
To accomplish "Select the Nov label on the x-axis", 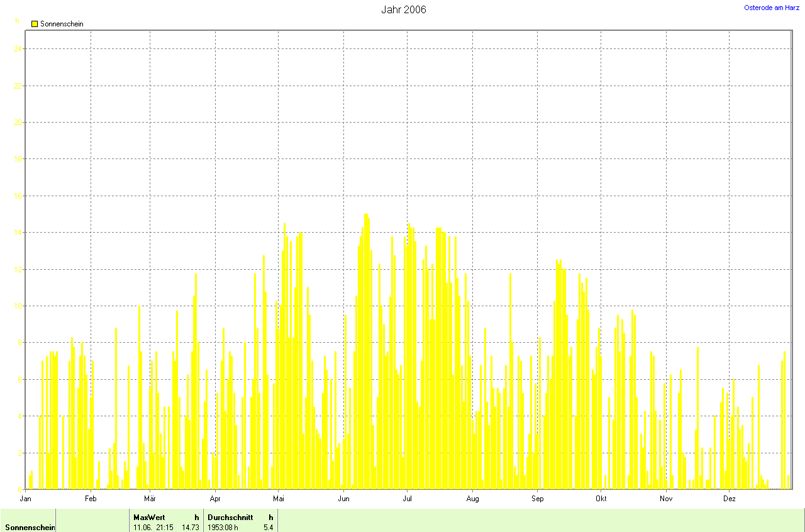I will tap(666, 499).
